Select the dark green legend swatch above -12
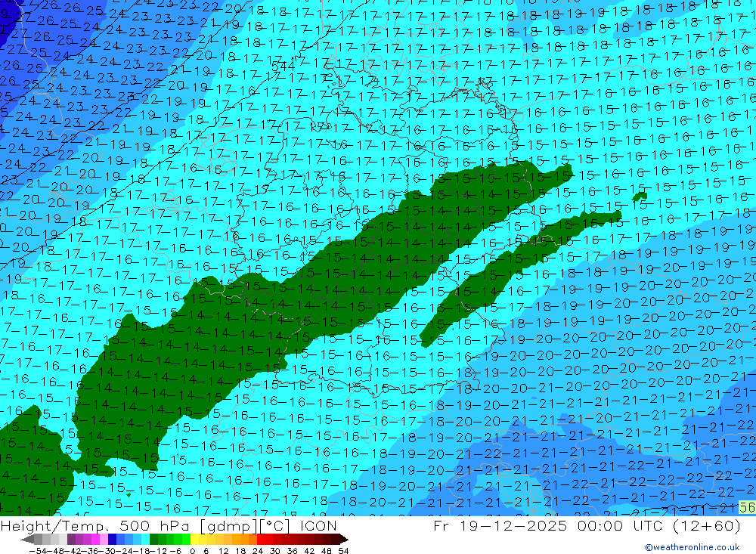756x554 pixels. point(153,539)
